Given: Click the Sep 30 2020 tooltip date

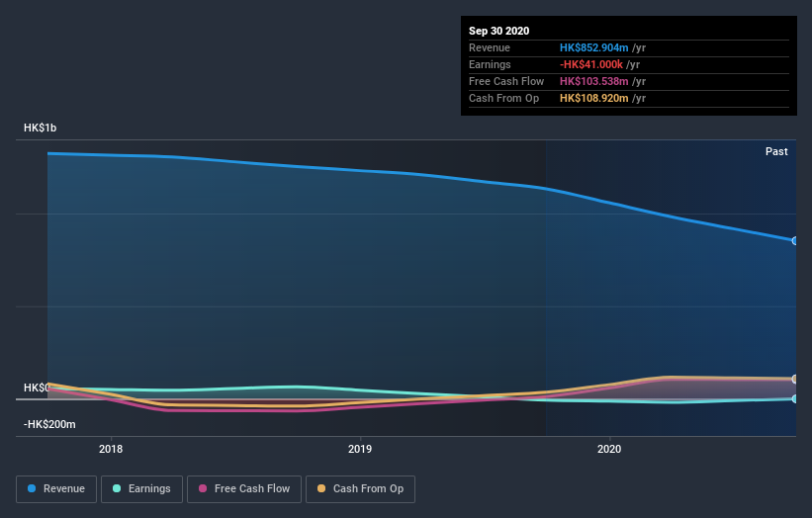Looking at the screenshot, I should [x=498, y=31].
